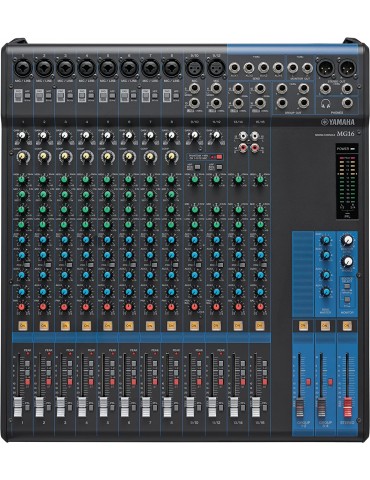
Task: Click the bottom SEND MASTER AUX4 knob
Action: pos(326,292)
